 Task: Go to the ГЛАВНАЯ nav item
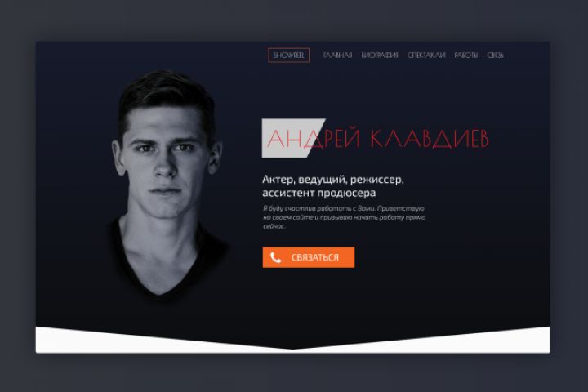(x=338, y=56)
